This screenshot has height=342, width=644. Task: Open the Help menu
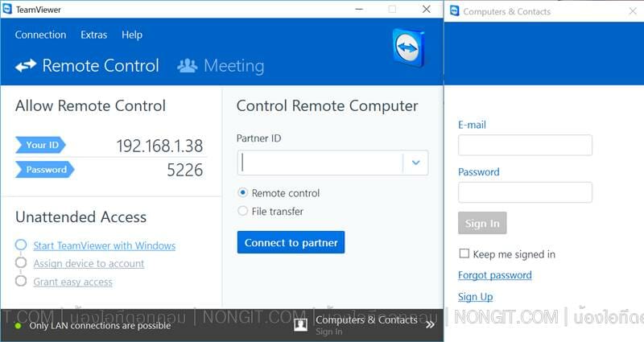pos(132,35)
